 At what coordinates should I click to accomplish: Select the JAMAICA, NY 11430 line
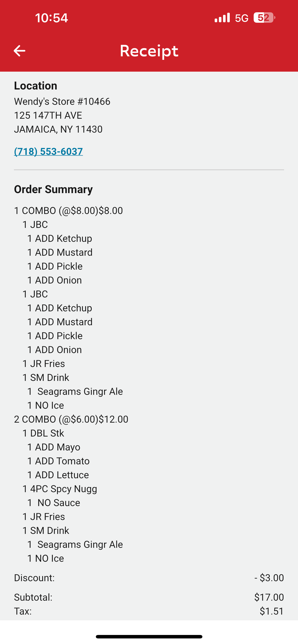tap(58, 129)
